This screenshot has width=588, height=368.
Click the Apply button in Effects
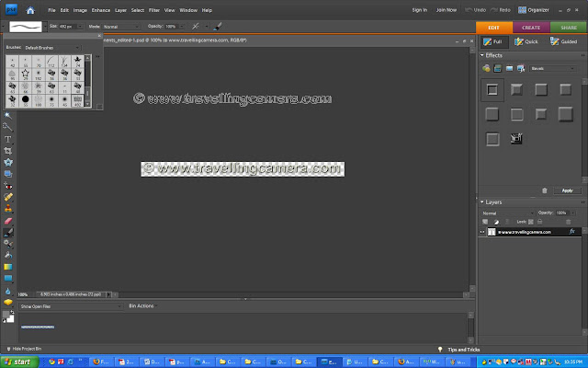(x=568, y=190)
